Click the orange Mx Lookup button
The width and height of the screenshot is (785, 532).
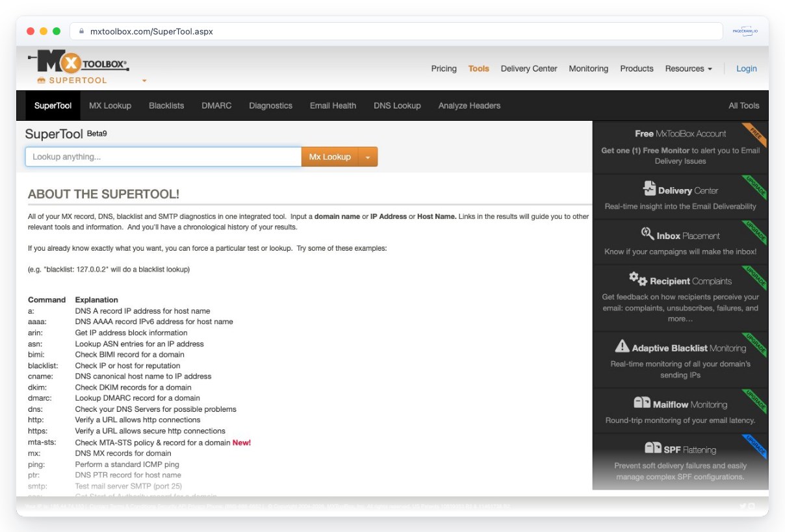(x=329, y=157)
